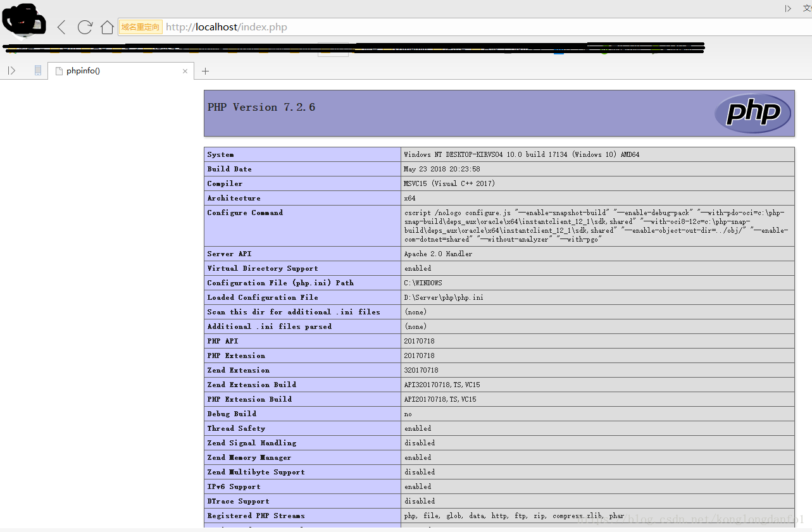Click API320170718,TS,VC15 value

point(442,385)
